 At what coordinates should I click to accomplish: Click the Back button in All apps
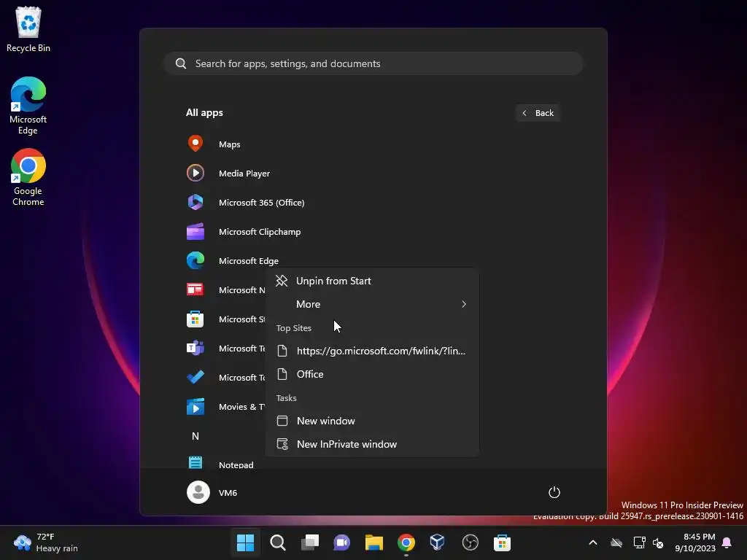[x=538, y=113]
